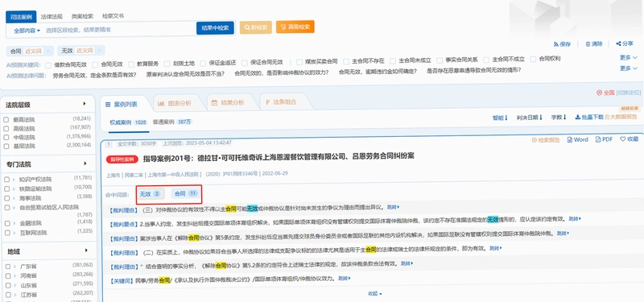Check the 教育服务 keyword checkbox
This screenshot has height=302, width=644.
coord(131,64)
